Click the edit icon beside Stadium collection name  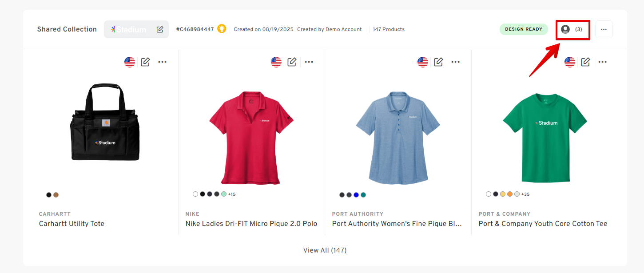click(x=160, y=29)
